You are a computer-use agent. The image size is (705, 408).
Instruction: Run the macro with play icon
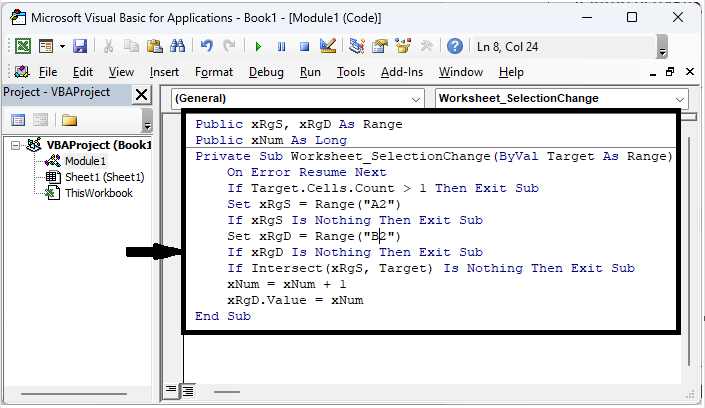(258, 46)
